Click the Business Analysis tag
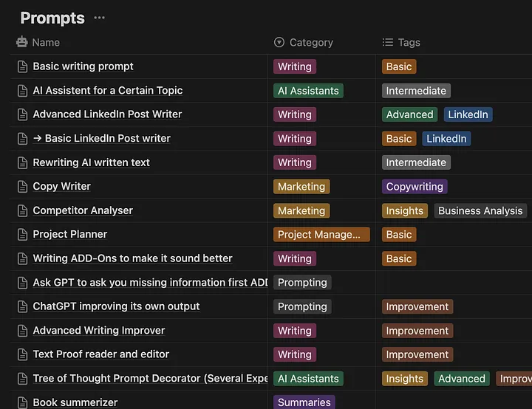The image size is (532, 409). pyautogui.click(x=480, y=210)
